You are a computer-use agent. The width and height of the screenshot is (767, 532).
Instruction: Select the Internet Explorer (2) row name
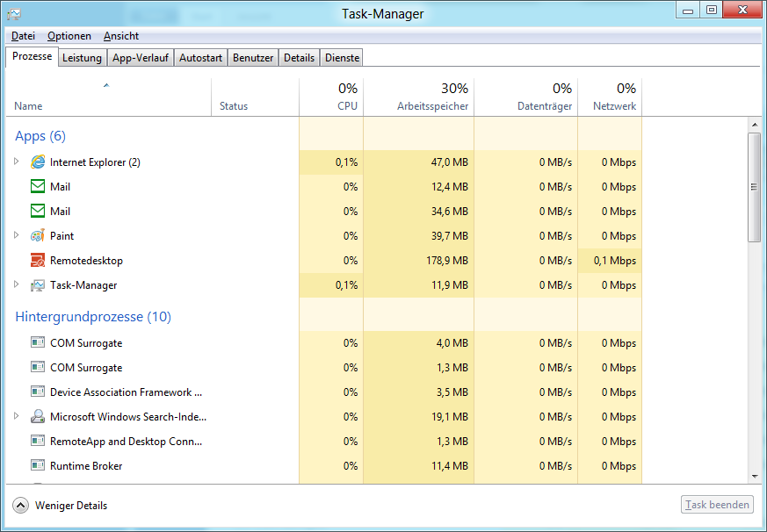[95, 162]
